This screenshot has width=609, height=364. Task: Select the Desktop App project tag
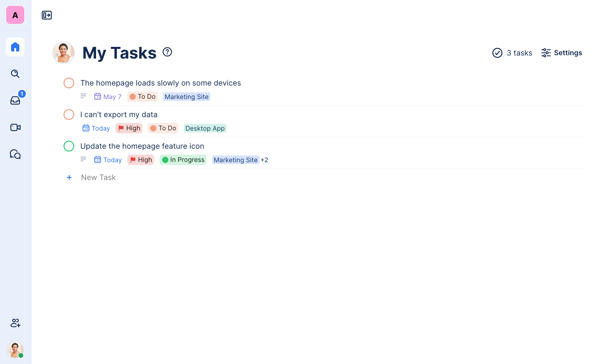(204, 128)
